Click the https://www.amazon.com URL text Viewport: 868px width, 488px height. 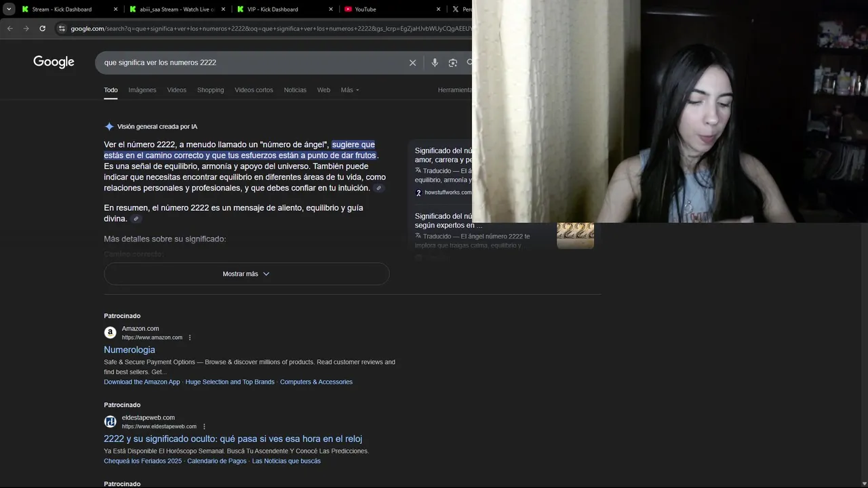click(x=152, y=338)
